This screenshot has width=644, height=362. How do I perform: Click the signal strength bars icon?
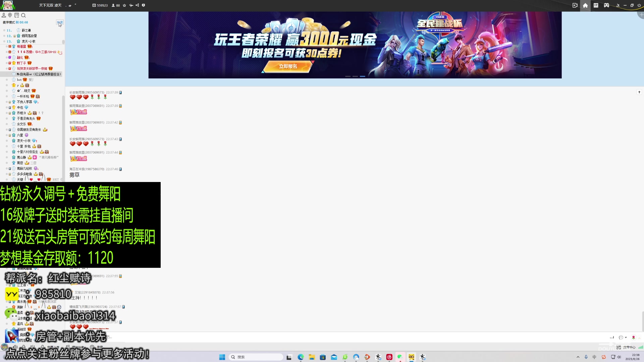tap(641, 348)
